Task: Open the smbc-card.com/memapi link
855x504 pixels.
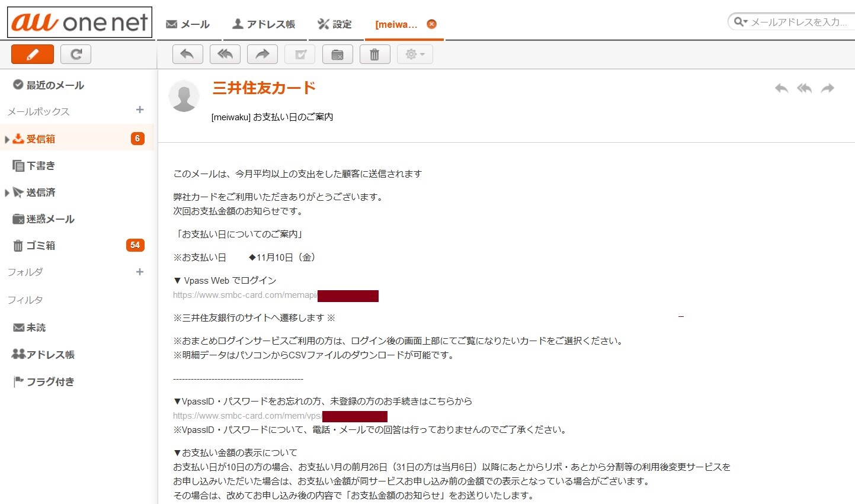Action: (245, 295)
